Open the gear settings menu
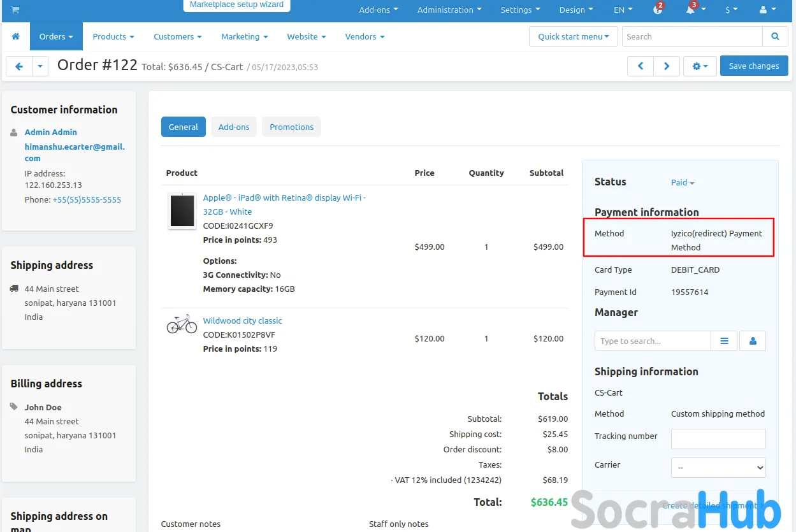This screenshot has height=532, width=796. (x=700, y=66)
